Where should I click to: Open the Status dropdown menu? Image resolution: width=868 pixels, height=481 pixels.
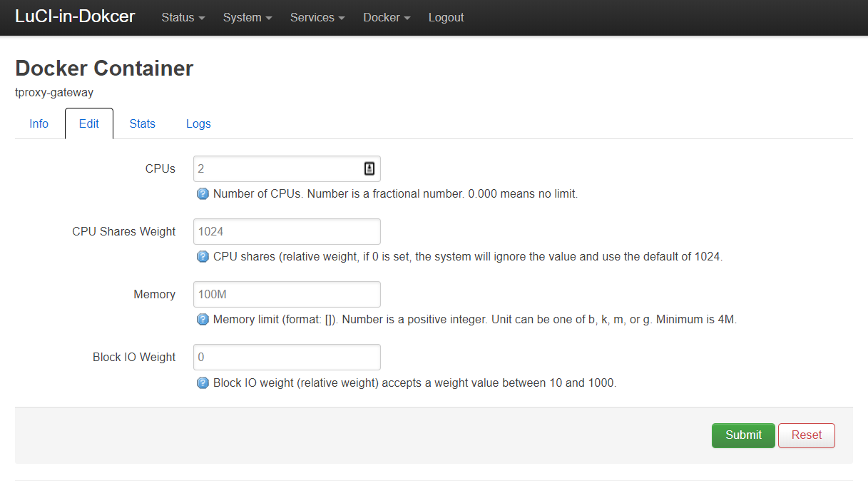pyautogui.click(x=183, y=18)
